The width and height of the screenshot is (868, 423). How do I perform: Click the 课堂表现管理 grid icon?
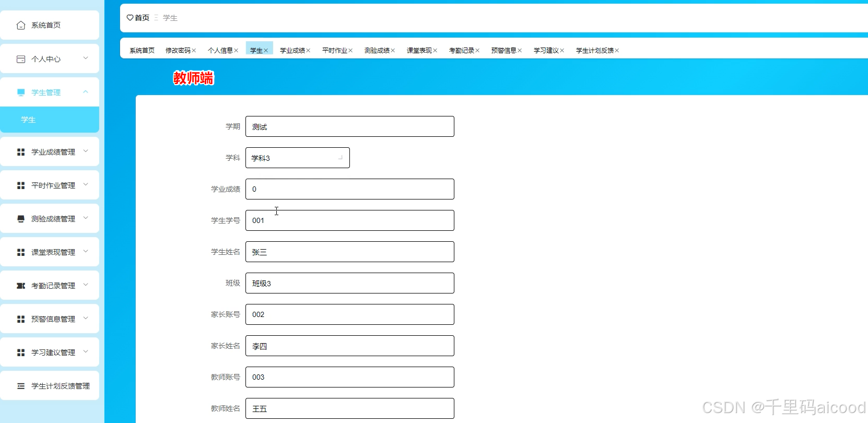coord(21,252)
